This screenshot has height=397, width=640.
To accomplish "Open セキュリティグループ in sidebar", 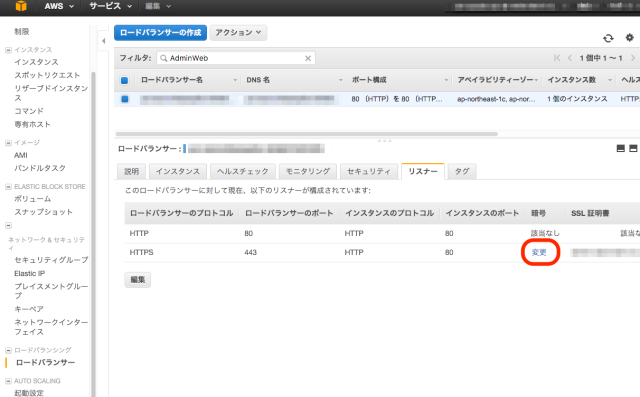I will pyautogui.click(x=51, y=260).
